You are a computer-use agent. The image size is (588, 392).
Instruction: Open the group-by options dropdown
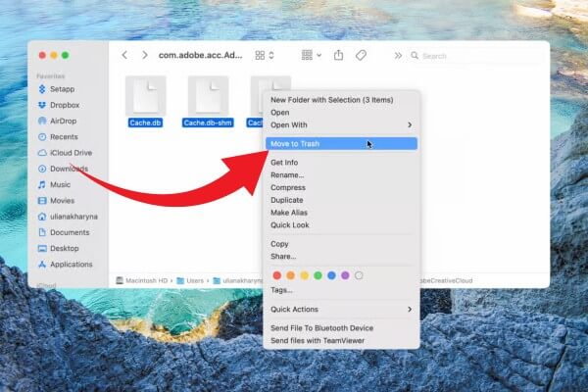click(x=312, y=56)
